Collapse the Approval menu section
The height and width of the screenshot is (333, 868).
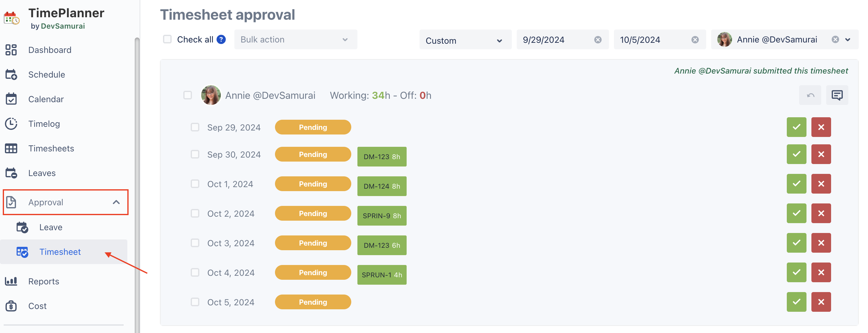116,202
